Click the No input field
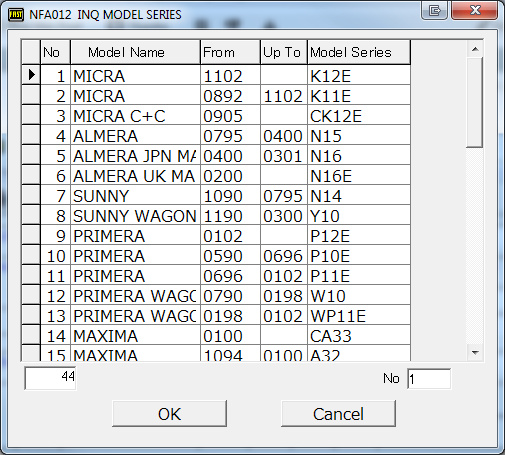Viewport: 505px width, 455px height. click(x=429, y=379)
